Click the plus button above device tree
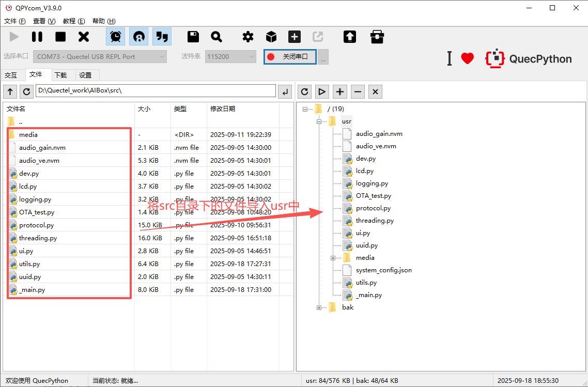The width and height of the screenshot is (588, 387). pos(339,91)
